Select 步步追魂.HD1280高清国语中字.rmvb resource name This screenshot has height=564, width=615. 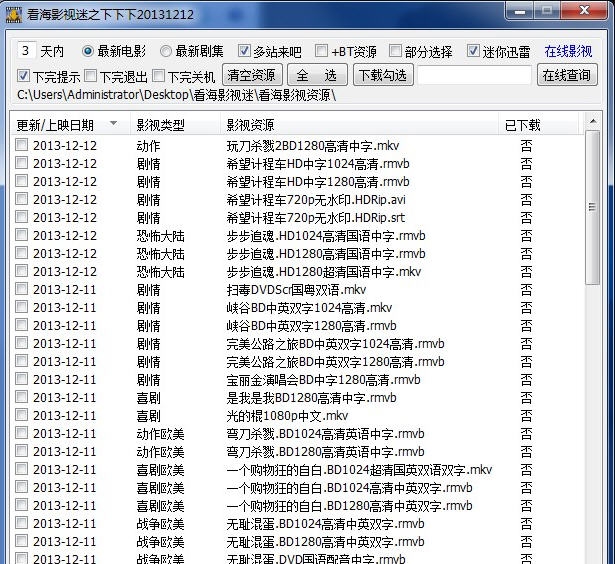(326, 254)
